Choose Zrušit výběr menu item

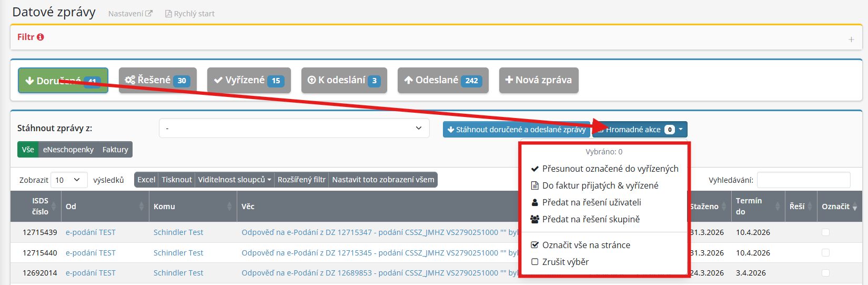[x=604, y=262]
